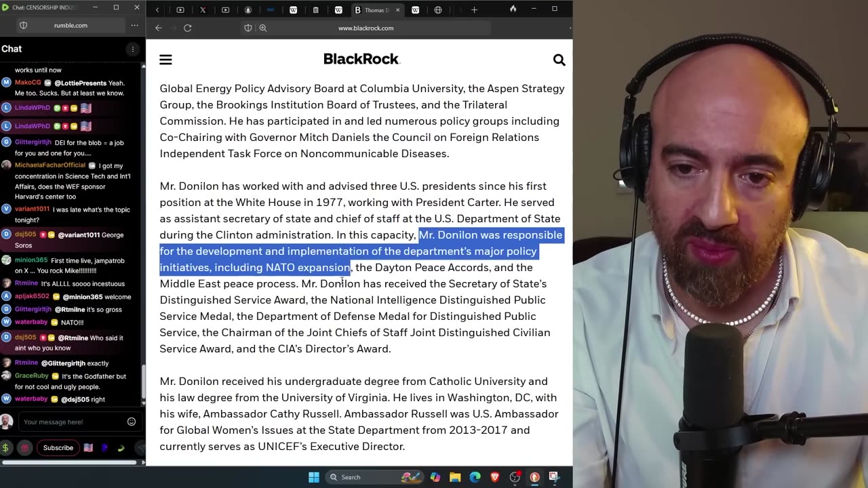Click the BlackRock logo
Viewport: 868px width, 488px height.
(361, 59)
